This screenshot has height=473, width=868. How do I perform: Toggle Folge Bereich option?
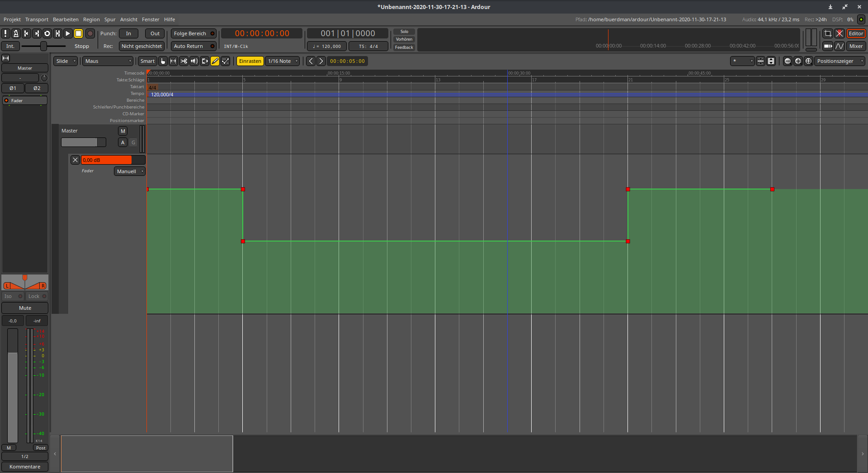click(193, 33)
